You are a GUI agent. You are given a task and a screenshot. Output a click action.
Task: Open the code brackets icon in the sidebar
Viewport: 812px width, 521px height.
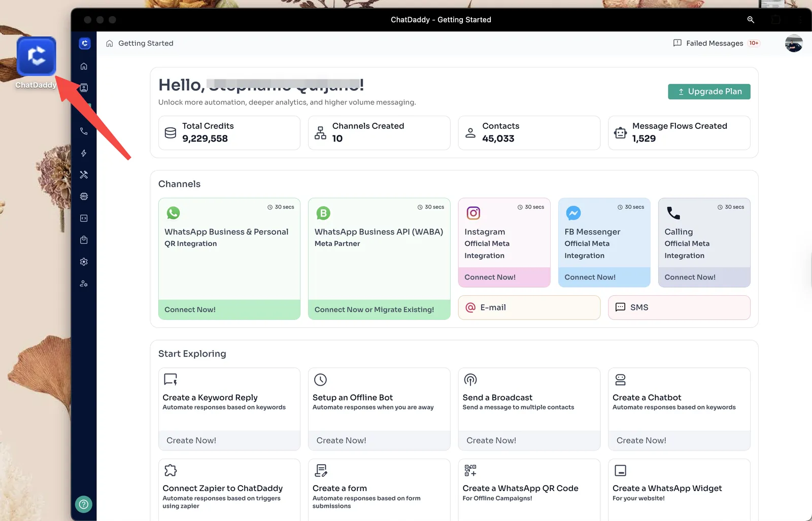click(x=84, y=218)
